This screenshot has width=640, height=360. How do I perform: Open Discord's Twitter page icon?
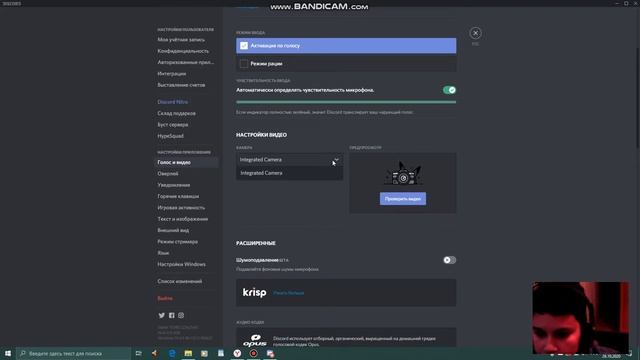click(162, 316)
